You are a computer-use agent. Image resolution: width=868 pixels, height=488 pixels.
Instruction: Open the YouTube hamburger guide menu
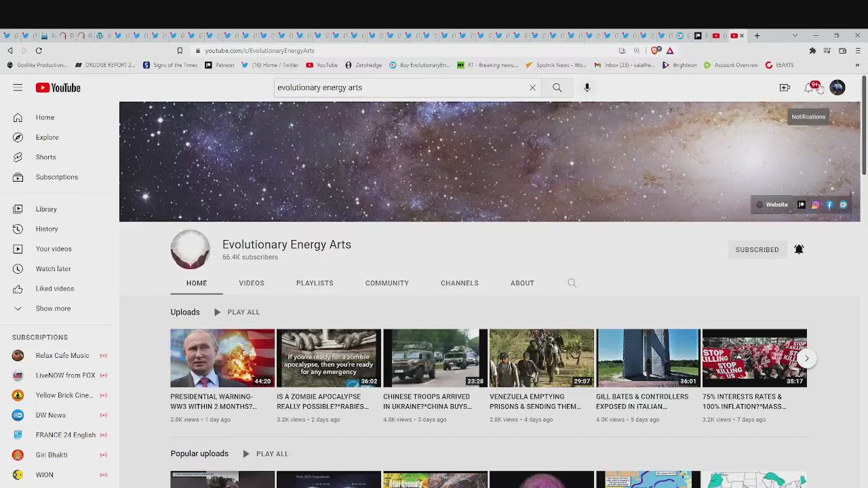point(18,87)
